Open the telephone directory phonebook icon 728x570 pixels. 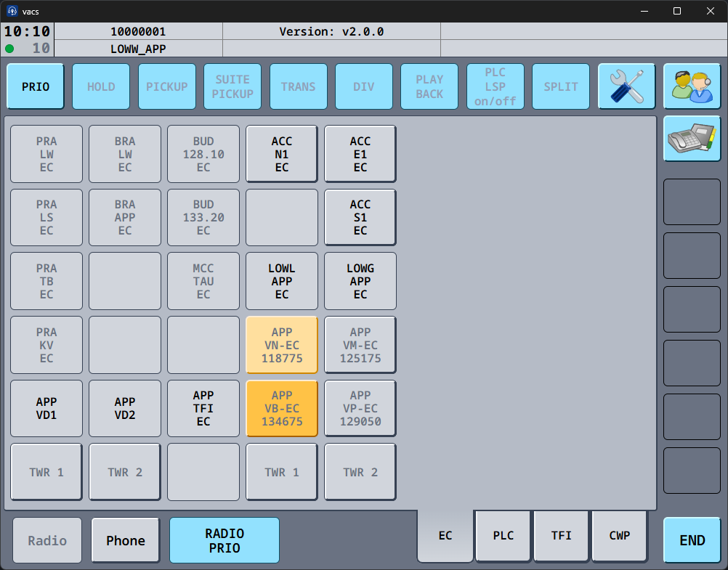click(692, 138)
